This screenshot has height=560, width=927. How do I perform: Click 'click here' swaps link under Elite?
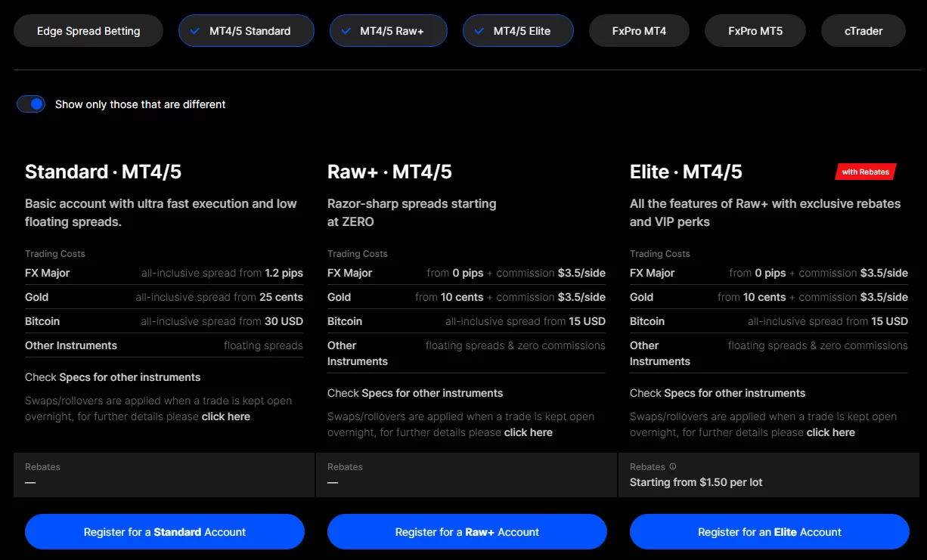831,432
